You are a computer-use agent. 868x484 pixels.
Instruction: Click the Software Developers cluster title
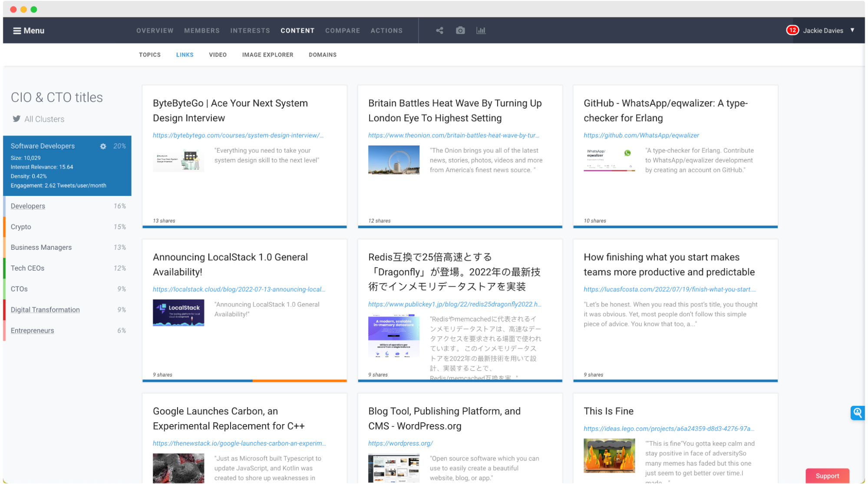[x=43, y=146]
